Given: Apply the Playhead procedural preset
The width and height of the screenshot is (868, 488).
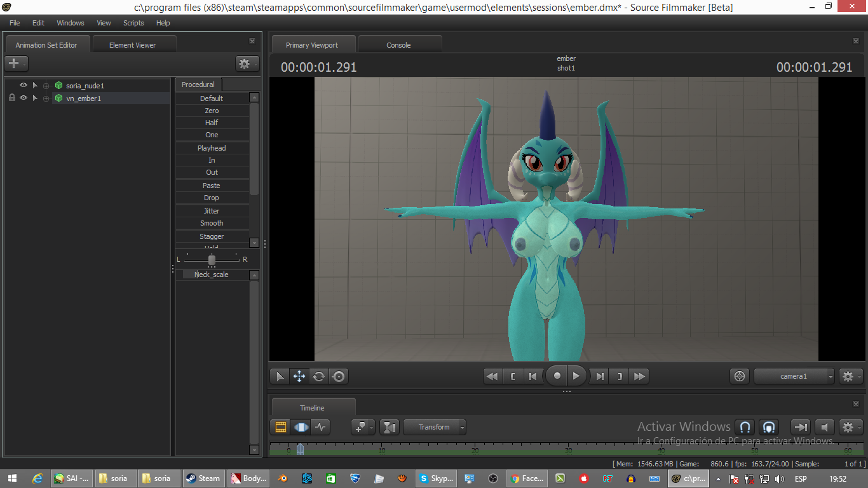Looking at the screenshot, I should pyautogui.click(x=212, y=148).
